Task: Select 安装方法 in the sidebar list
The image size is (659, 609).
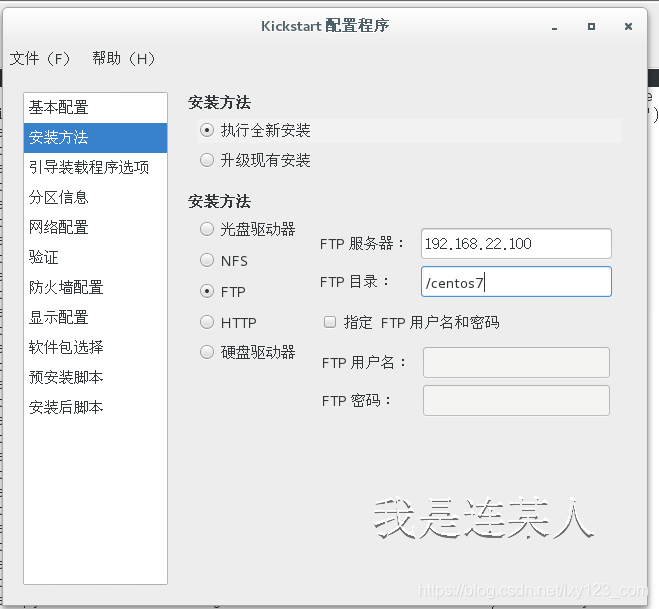Action: point(95,137)
